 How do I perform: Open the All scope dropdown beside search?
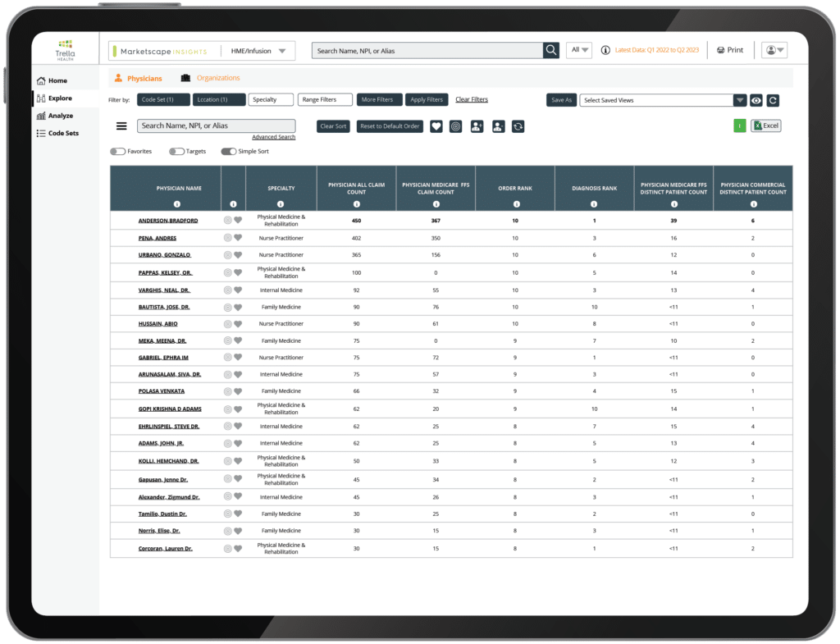579,50
